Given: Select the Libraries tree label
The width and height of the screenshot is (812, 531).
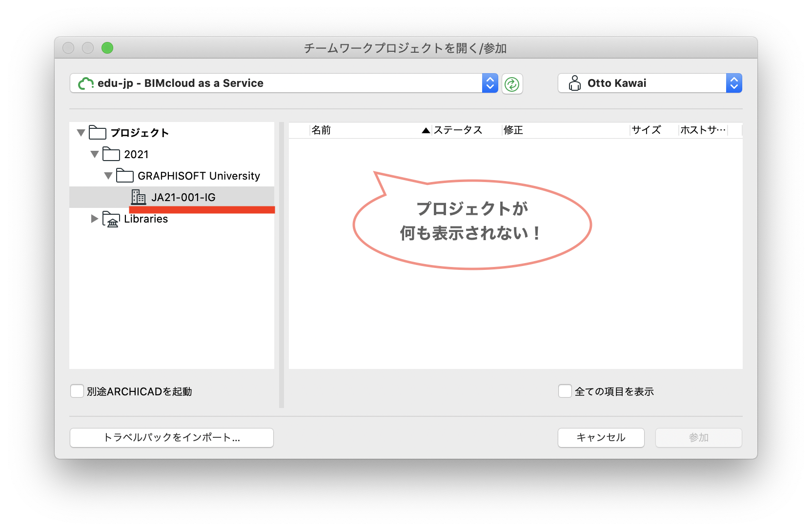Looking at the screenshot, I should [146, 219].
